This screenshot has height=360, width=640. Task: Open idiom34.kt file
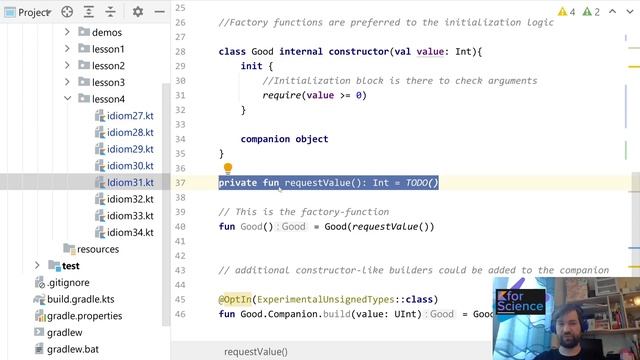pyautogui.click(x=130, y=233)
